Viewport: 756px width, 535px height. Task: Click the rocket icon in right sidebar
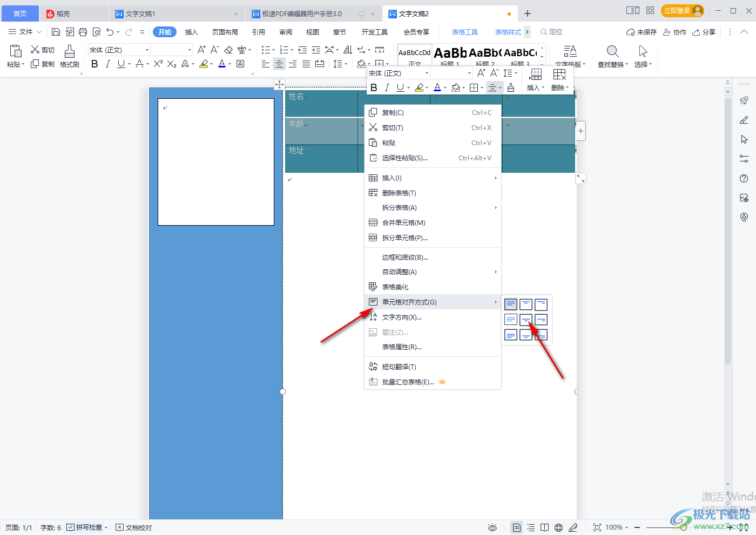[x=744, y=100]
